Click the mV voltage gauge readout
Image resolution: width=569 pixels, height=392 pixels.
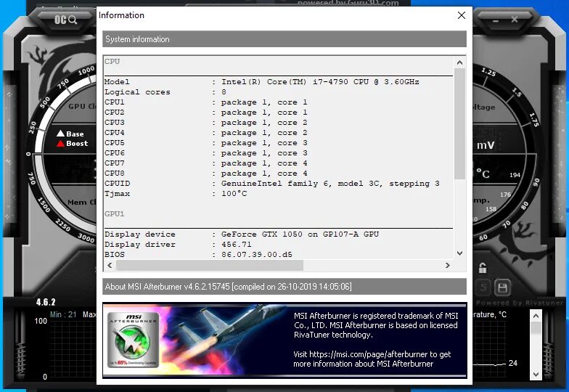[x=486, y=145]
